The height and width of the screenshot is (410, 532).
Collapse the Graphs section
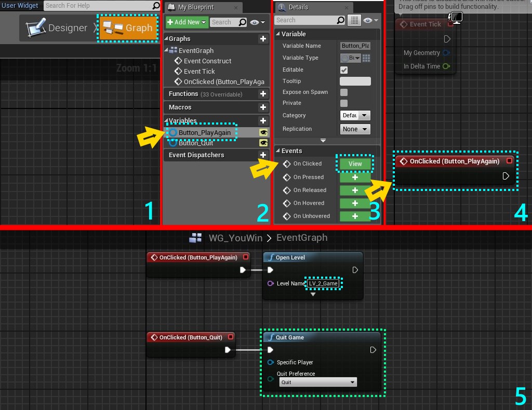(166, 38)
